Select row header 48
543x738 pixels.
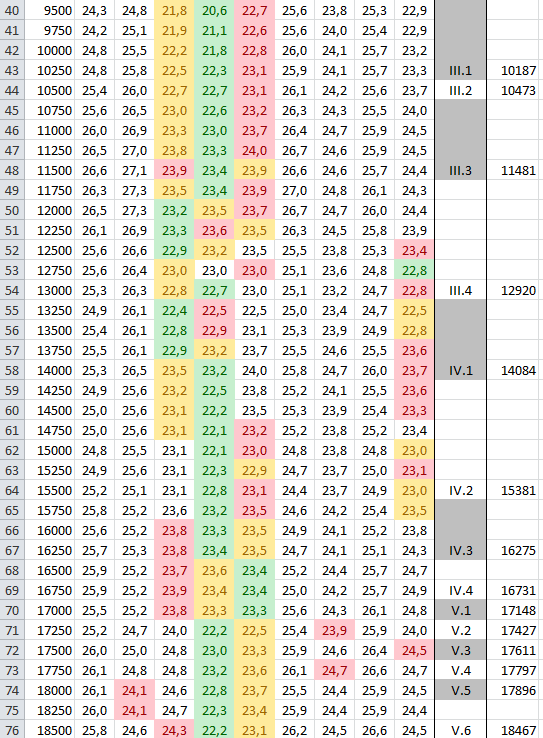(x=12, y=170)
